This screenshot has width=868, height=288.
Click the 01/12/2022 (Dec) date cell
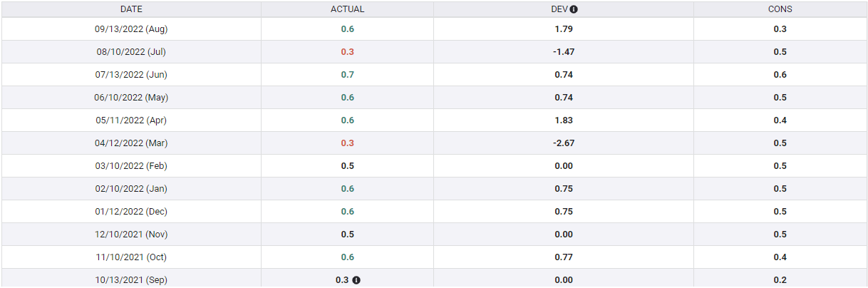coord(131,212)
